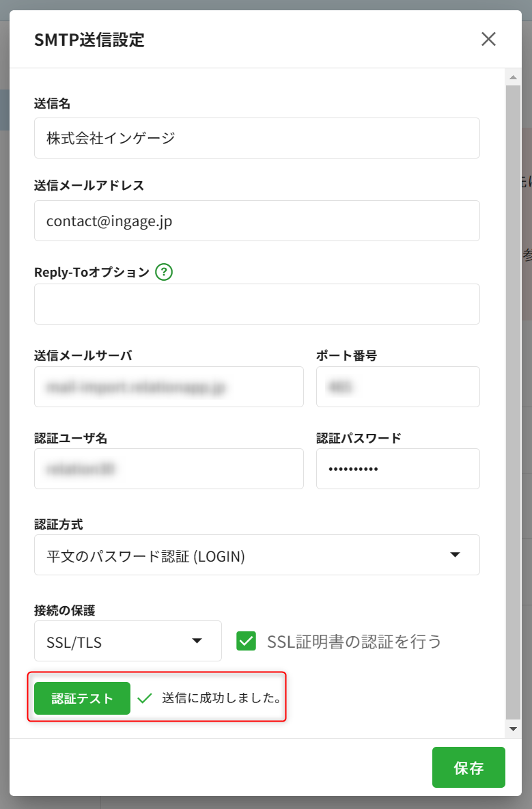
Task: Click the scrollbar up arrow
Action: [x=513, y=76]
